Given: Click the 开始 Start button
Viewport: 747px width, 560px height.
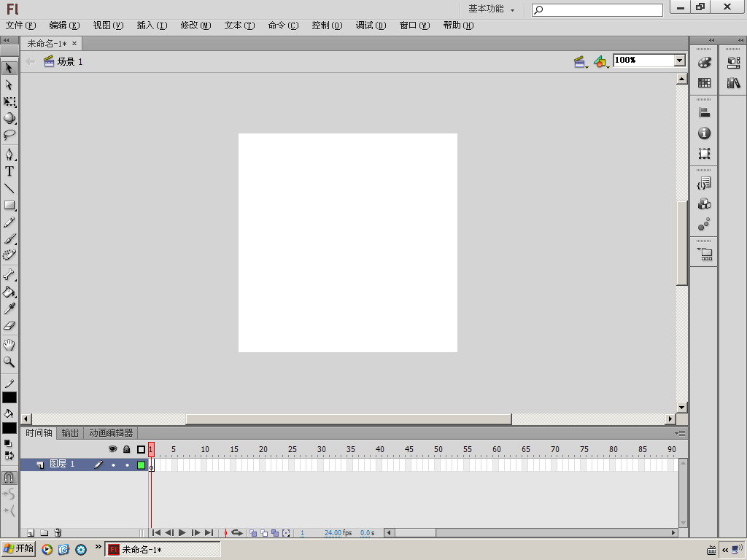Looking at the screenshot, I should point(18,548).
